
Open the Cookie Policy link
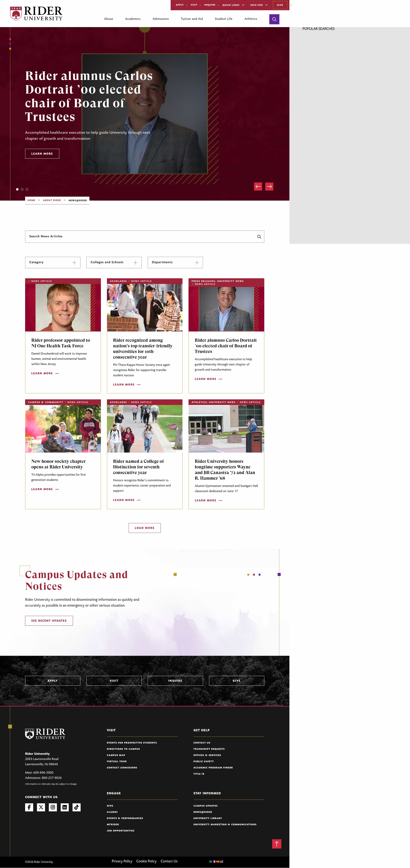click(x=146, y=861)
